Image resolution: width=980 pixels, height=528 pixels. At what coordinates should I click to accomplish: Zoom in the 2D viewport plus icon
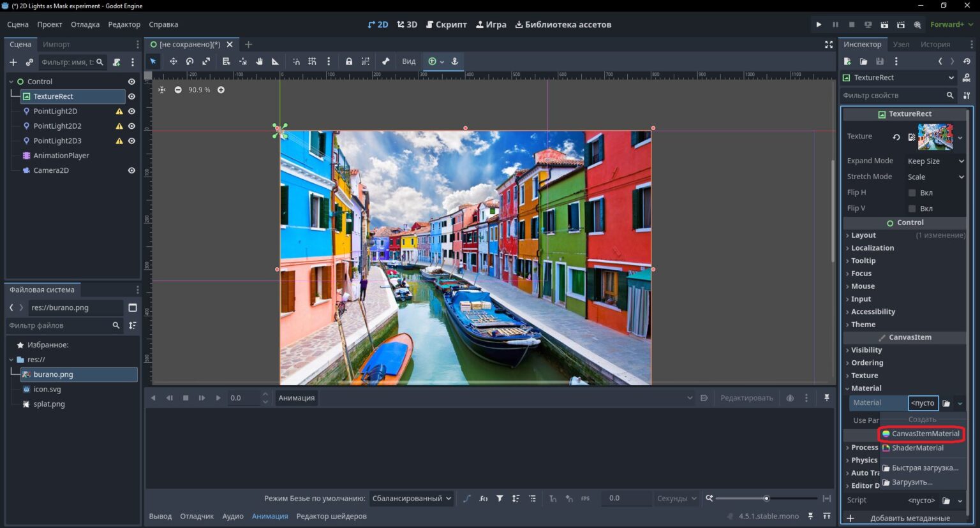(221, 90)
